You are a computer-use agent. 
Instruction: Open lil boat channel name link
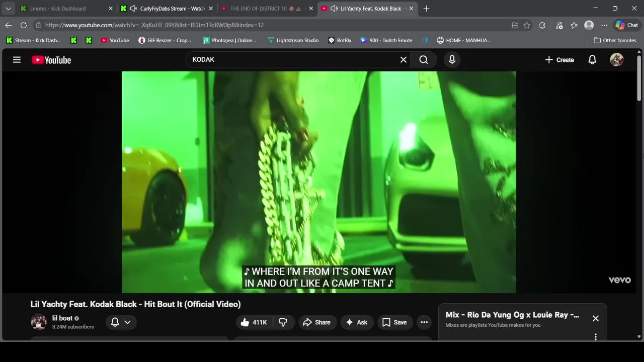pos(62,318)
